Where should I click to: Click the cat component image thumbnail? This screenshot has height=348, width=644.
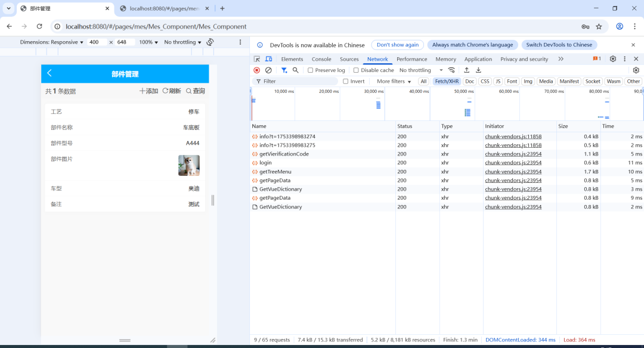click(x=188, y=165)
